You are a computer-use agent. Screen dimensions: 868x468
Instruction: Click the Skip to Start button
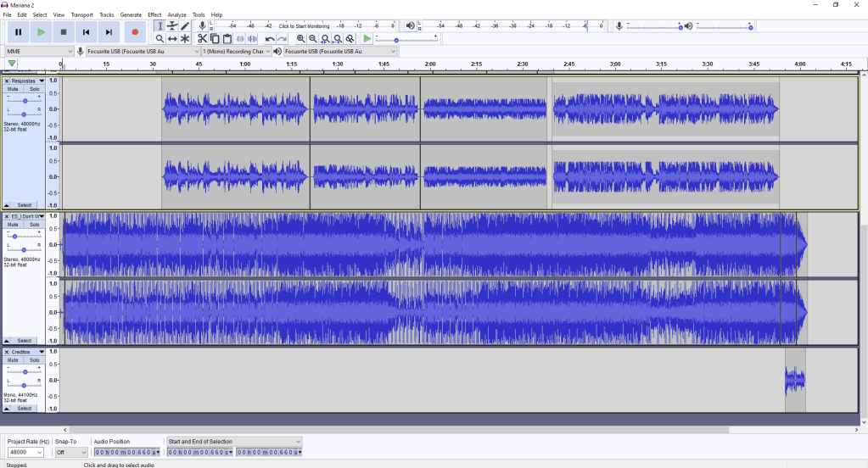point(86,32)
